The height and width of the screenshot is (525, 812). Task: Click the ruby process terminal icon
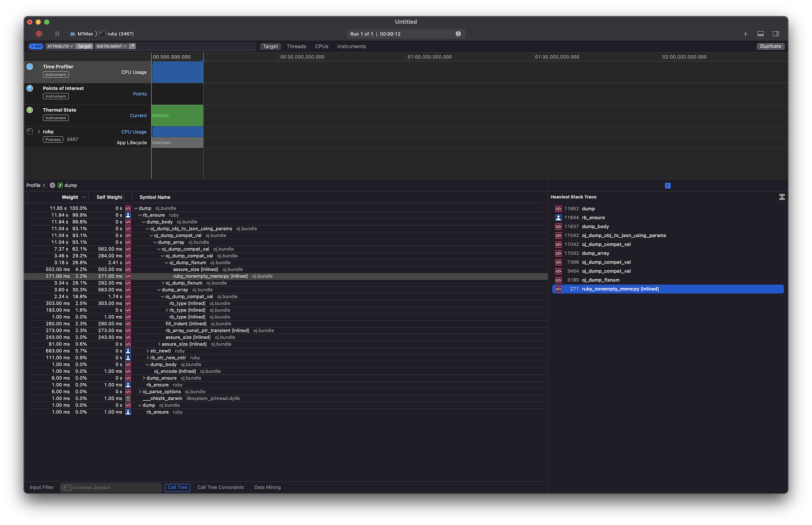[x=30, y=132]
